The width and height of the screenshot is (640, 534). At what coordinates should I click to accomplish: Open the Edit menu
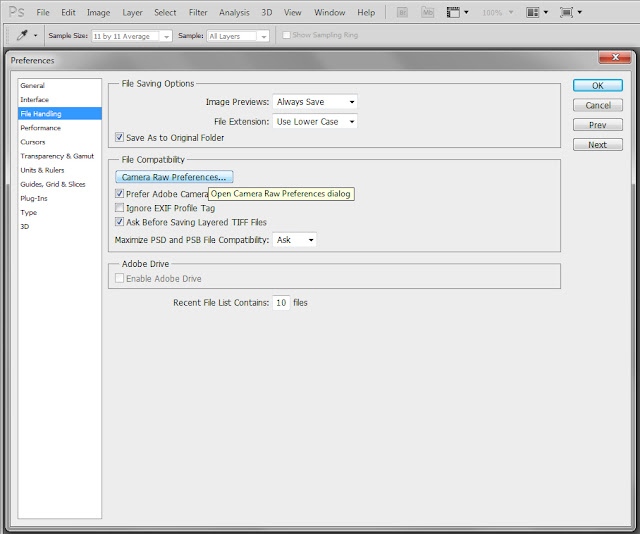pos(68,13)
